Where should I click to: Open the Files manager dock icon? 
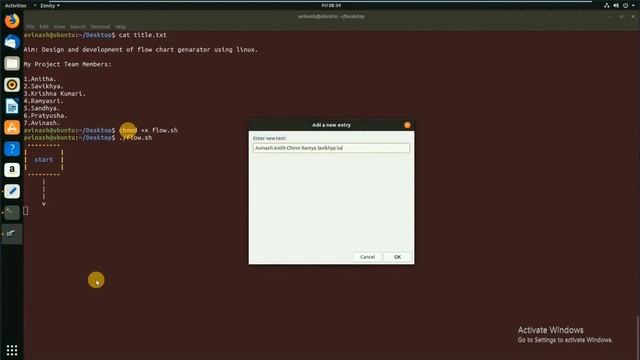12,63
